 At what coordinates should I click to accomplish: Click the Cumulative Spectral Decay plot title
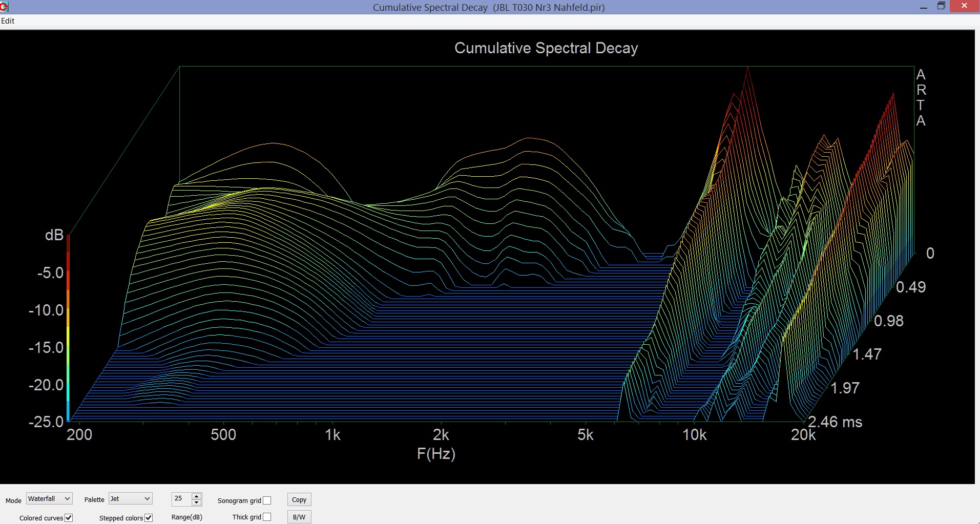(x=546, y=48)
